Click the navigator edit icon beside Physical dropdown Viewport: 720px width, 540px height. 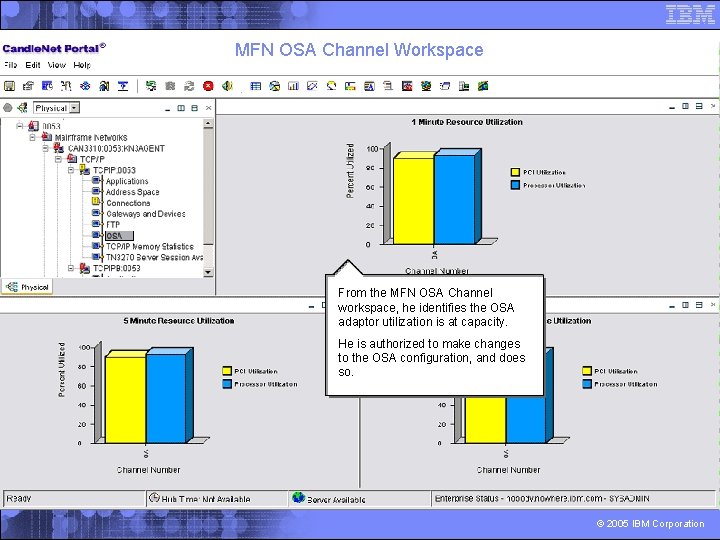[22, 108]
